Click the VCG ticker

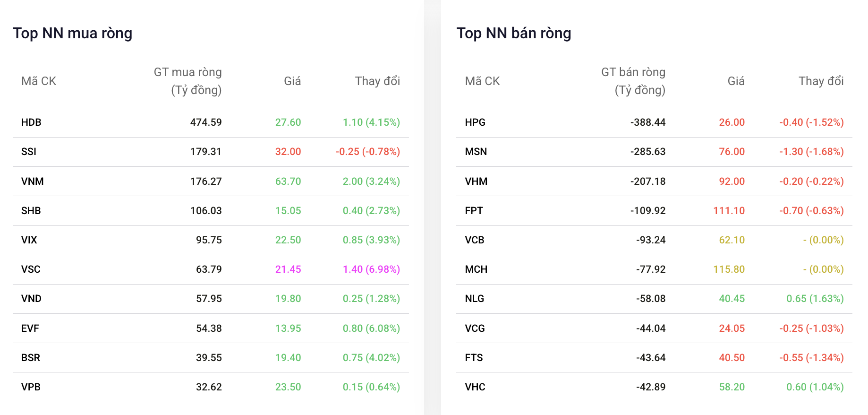click(475, 329)
